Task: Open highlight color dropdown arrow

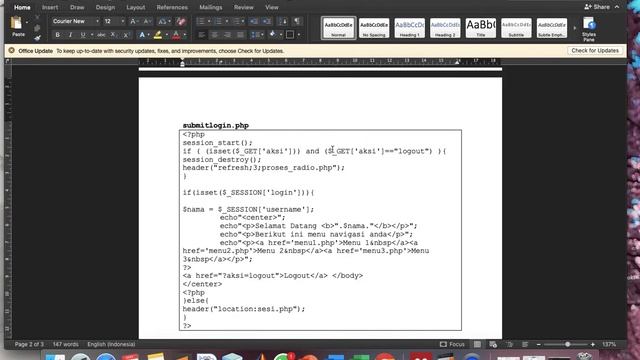Action: (x=167, y=35)
